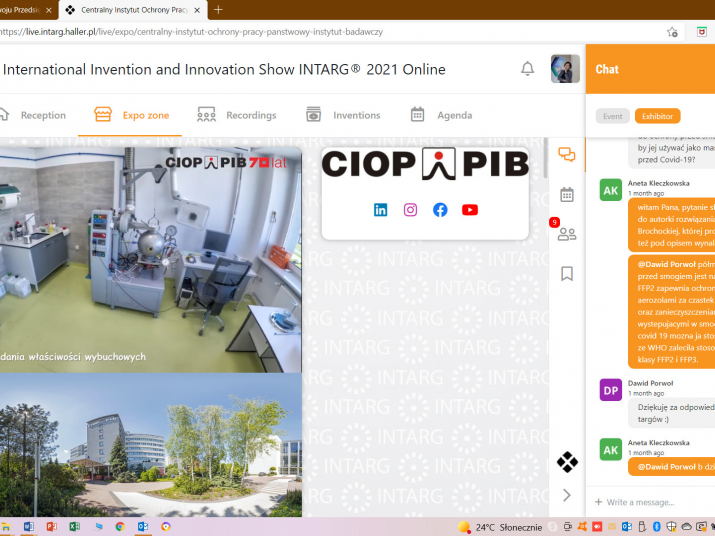Open the user profile avatar menu
Viewport: 715px width, 536px height.
point(565,69)
